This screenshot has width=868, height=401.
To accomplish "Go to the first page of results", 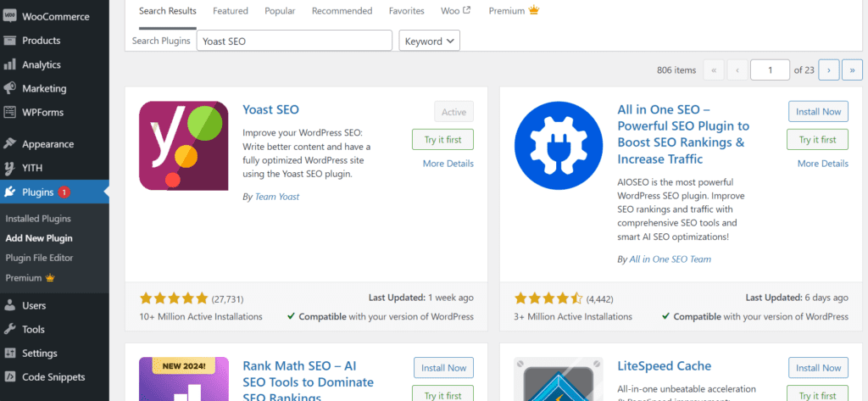I will click(x=714, y=70).
